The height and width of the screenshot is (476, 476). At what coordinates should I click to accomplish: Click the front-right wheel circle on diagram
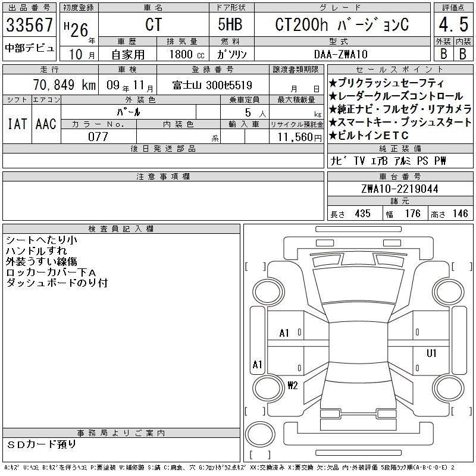coord(449,292)
